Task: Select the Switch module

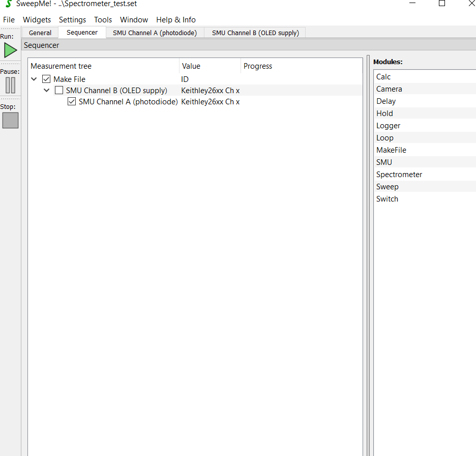Action: [425, 199]
